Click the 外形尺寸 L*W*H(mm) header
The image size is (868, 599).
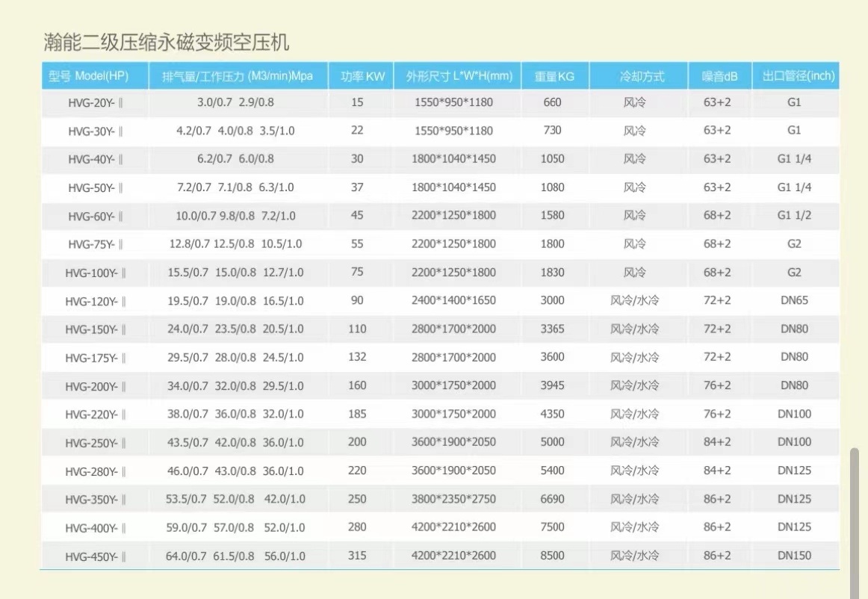pos(459,76)
